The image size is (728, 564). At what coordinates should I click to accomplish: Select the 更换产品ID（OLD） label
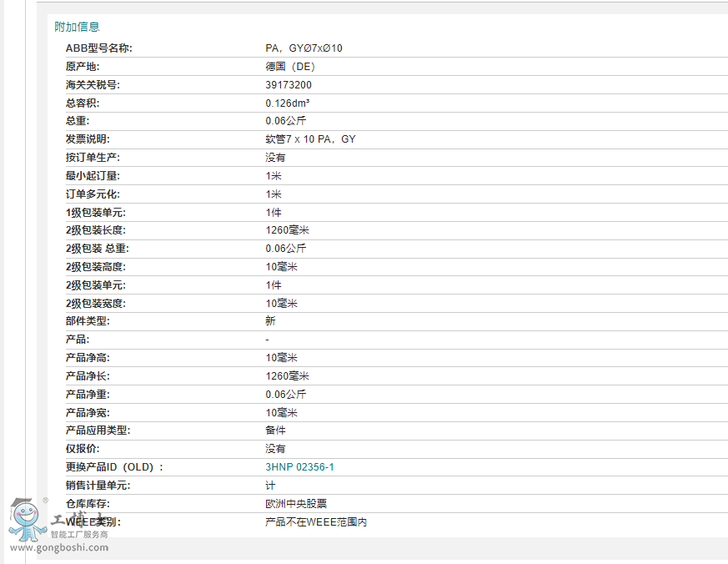coord(114,467)
